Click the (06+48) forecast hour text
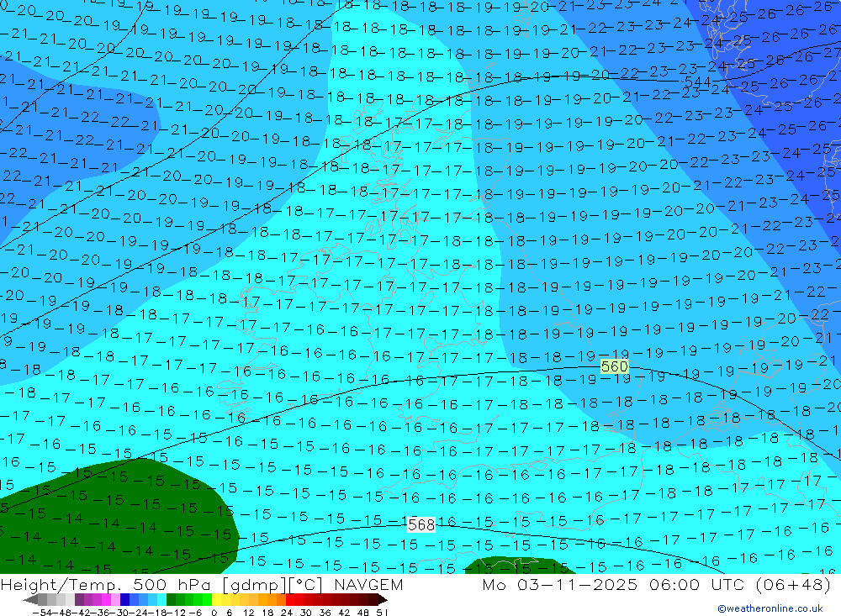 793,584
